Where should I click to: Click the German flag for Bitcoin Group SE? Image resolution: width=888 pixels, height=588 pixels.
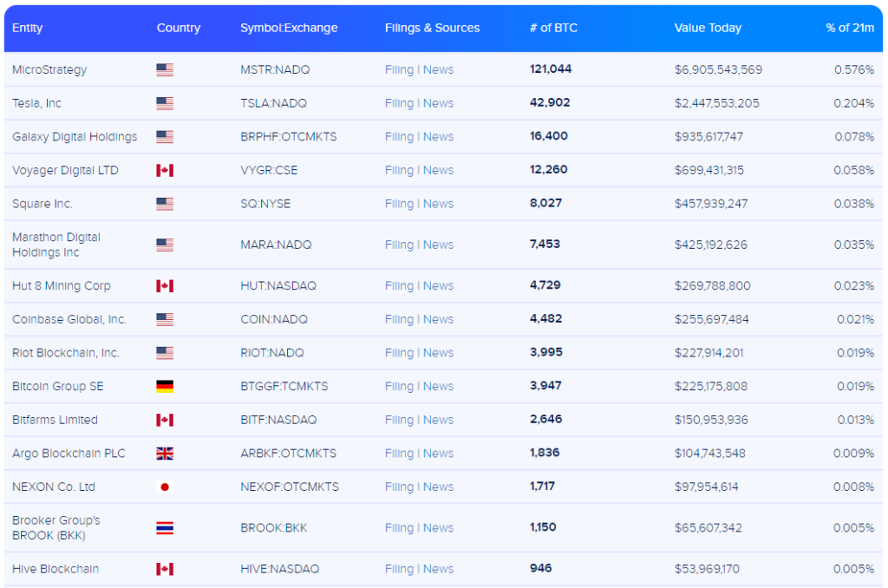[x=165, y=386]
